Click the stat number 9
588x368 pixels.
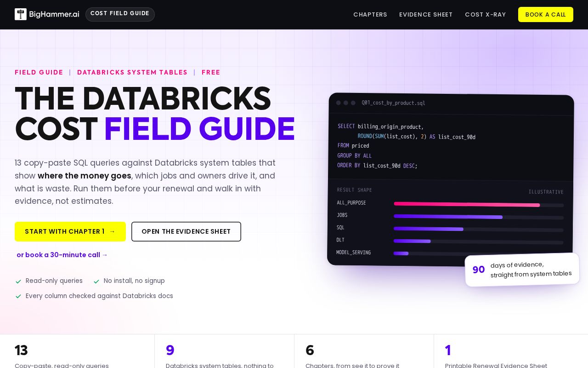[170, 351]
